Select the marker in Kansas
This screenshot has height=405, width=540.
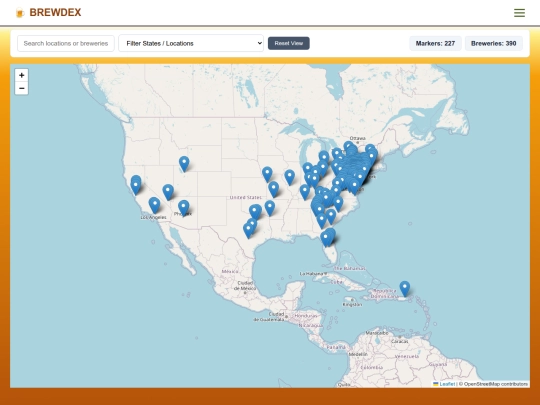click(273, 190)
